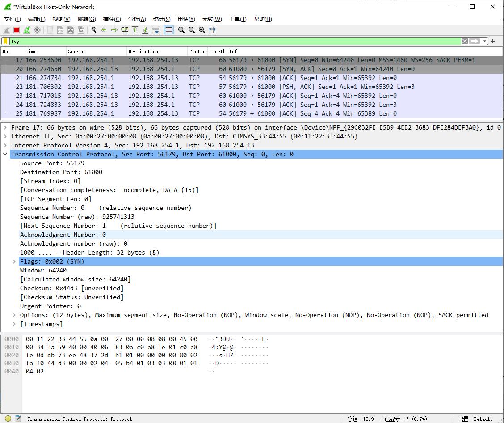Screen dimensions: 504x423
Task: Expand the Options (12 bytes) row
Action: (x=14, y=315)
